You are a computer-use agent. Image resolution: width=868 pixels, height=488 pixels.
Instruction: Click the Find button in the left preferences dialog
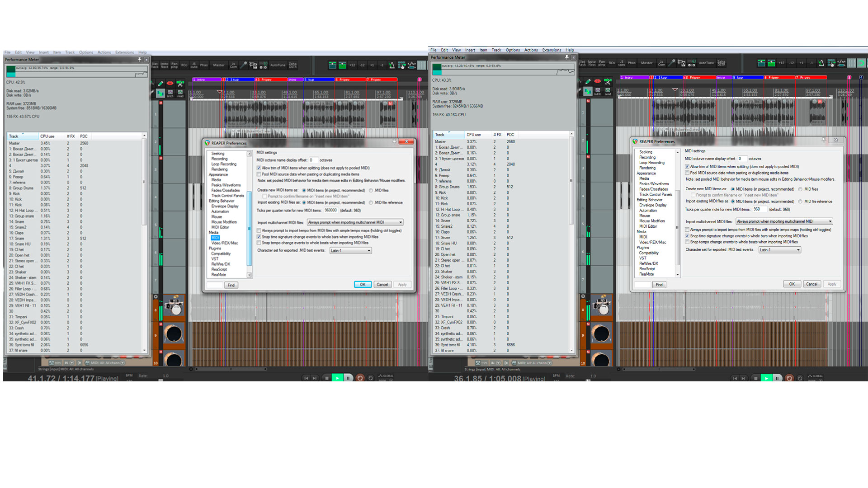coord(231,285)
